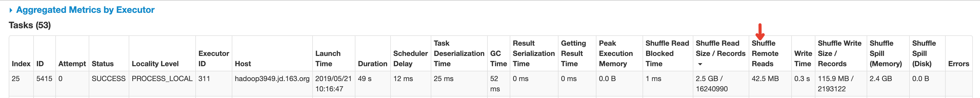The image size is (980, 98).
Task: Expand the Aggregated Metrics by Executor section
Action: click(x=85, y=10)
